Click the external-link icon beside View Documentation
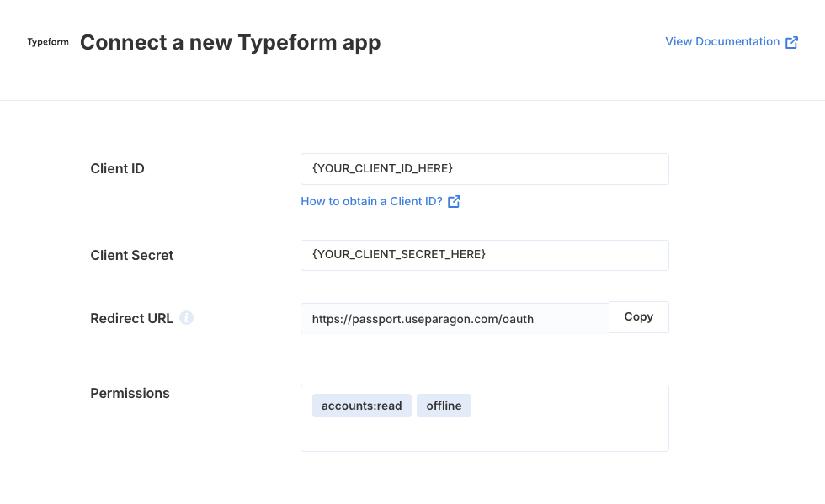The height and width of the screenshot is (504, 825). pos(792,43)
